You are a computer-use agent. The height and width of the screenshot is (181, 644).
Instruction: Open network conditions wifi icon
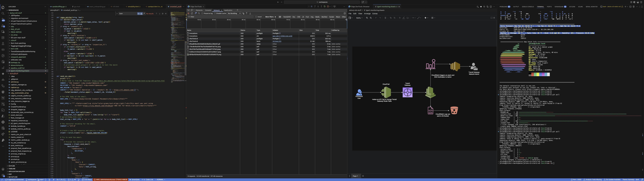pyautogui.click(x=243, y=13)
